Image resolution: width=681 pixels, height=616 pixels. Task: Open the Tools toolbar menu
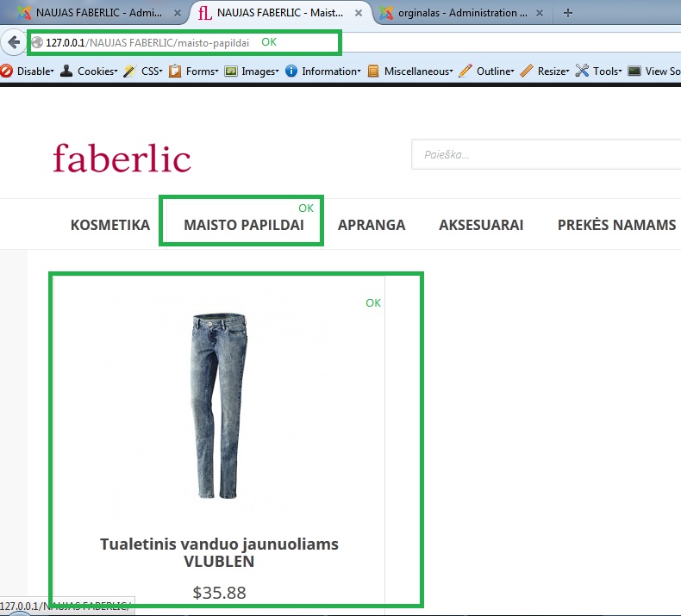(608, 72)
